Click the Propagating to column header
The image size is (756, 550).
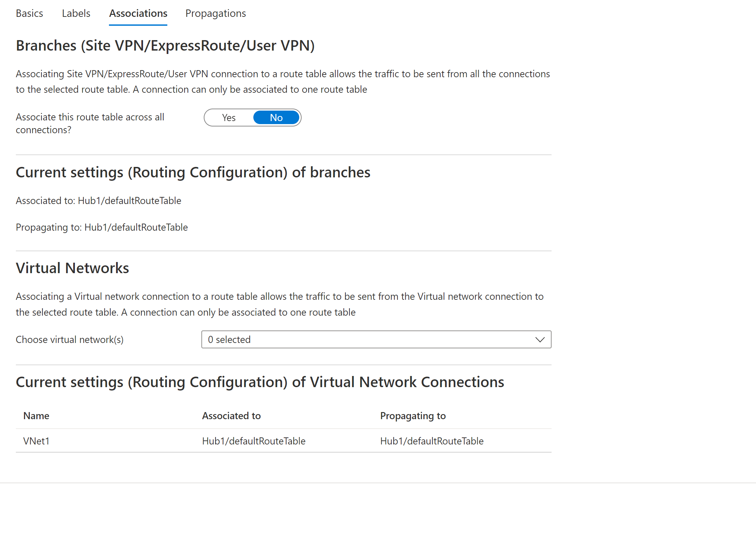click(x=413, y=416)
